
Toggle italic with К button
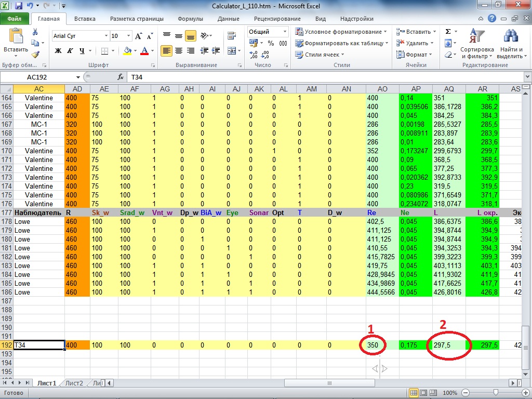70,51
